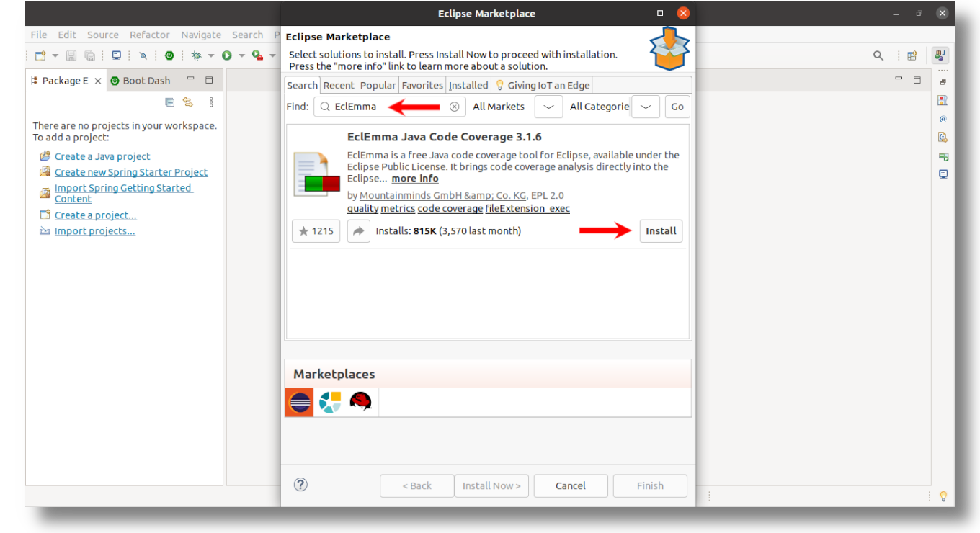Viewport: 980px width, 533px height.
Task: Click the Run with red toolbox icon
Action: (257, 55)
